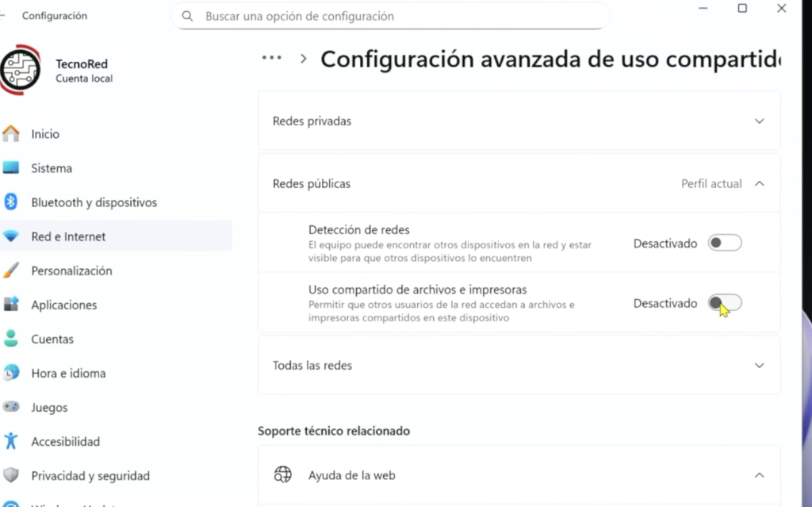Click the Configuración window title

pos(55,16)
